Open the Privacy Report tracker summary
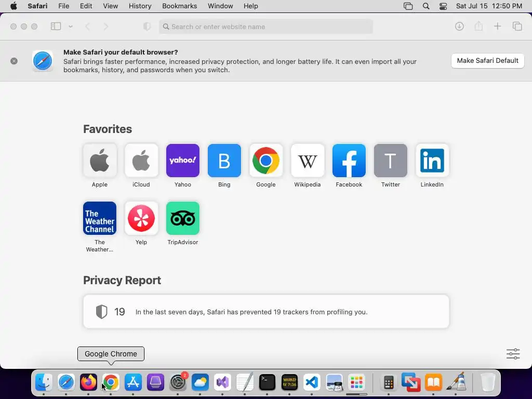Image resolution: width=532 pixels, height=399 pixels. point(267,312)
